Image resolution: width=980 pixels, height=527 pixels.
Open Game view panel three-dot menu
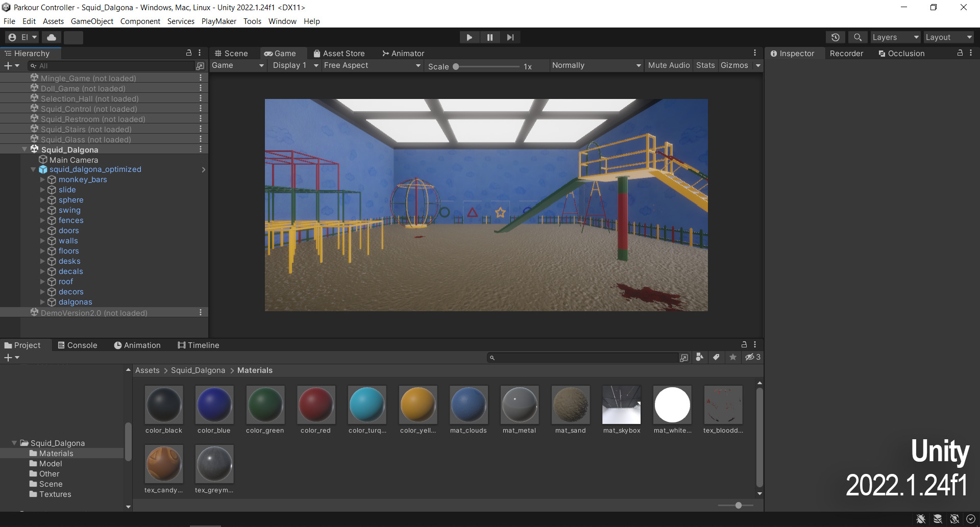coord(755,53)
